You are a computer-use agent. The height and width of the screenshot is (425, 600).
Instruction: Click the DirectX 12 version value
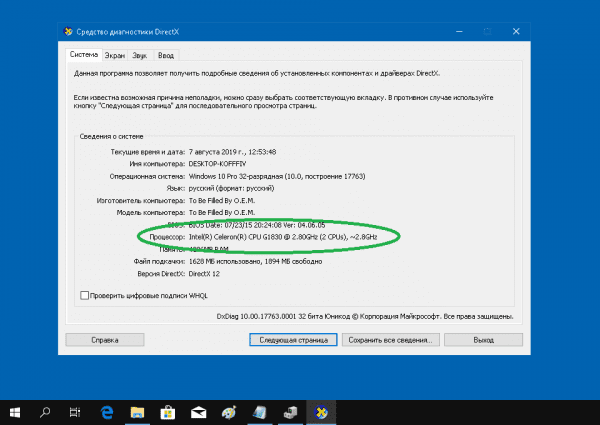pyautogui.click(x=204, y=274)
